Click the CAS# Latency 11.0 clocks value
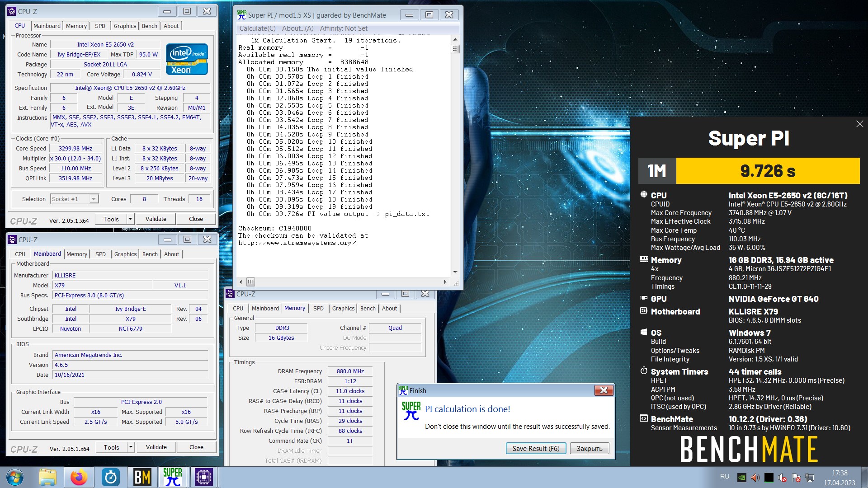Screen dimensions: 868x488 (350, 391)
